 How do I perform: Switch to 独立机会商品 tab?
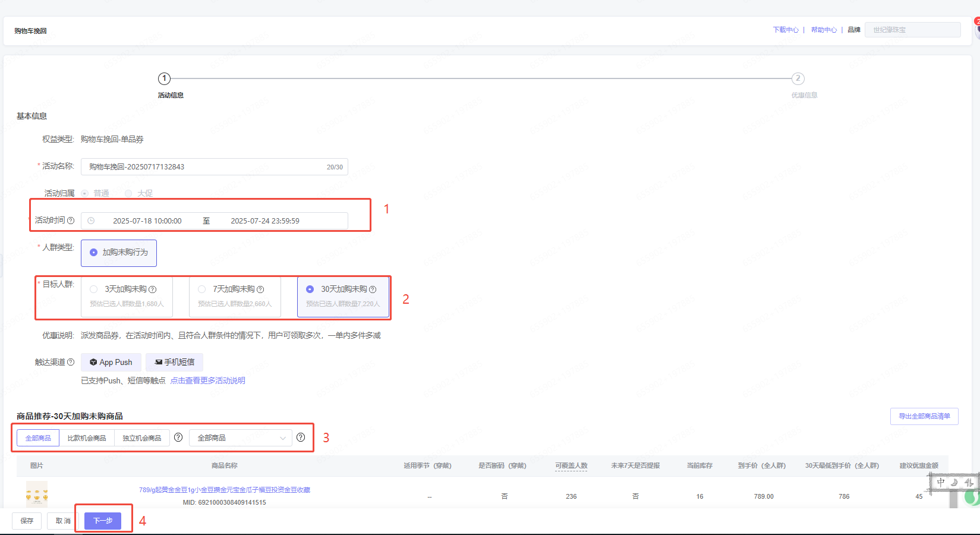pos(142,438)
